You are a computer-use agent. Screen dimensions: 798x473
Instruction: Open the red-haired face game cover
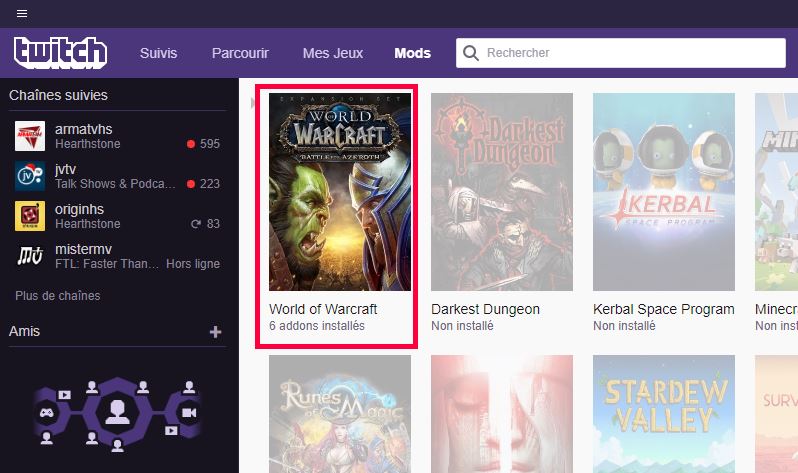click(502, 414)
